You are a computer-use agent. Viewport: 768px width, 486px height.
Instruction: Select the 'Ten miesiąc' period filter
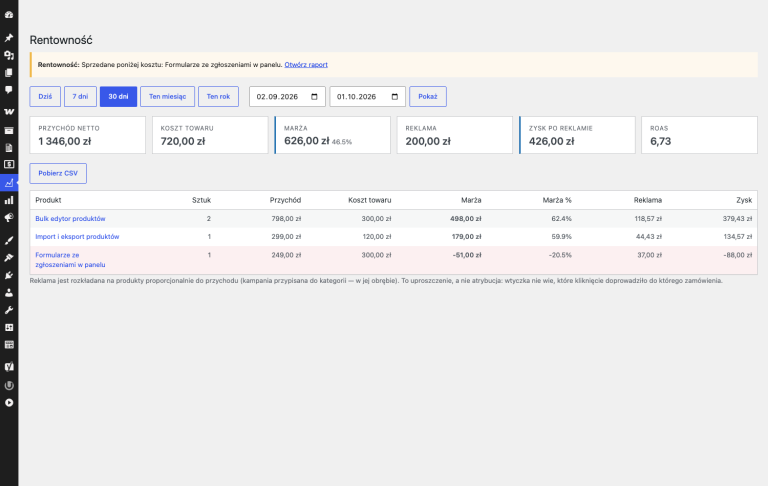point(168,97)
